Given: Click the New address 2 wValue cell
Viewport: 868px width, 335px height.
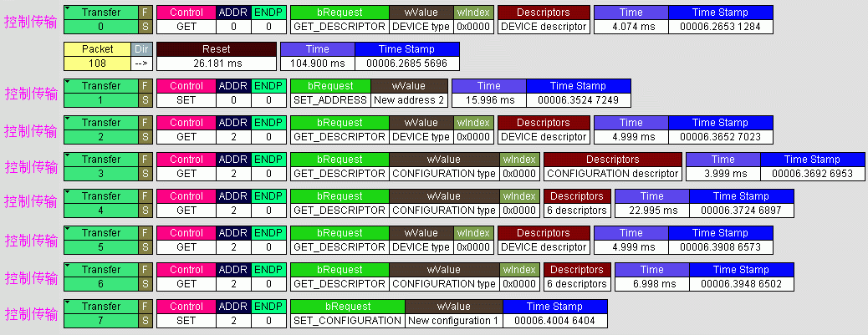Looking at the screenshot, I should [x=409, y=100].
